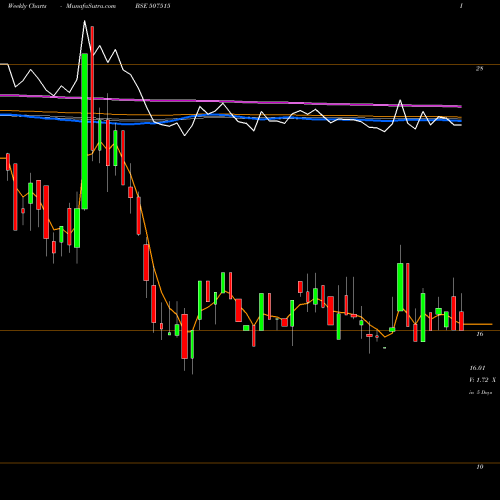Click the 25 price axis label
The width and height of the screenshot is (500, 500).
(479, 69)
